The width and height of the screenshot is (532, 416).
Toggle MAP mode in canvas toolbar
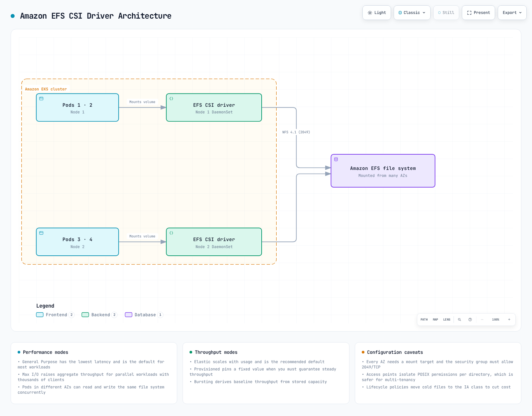coord(435,320)
